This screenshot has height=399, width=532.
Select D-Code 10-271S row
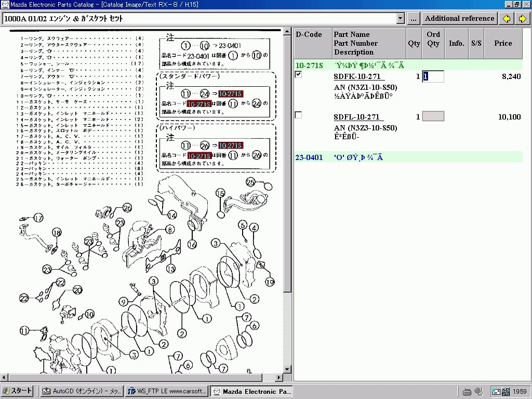click(408, 65)
